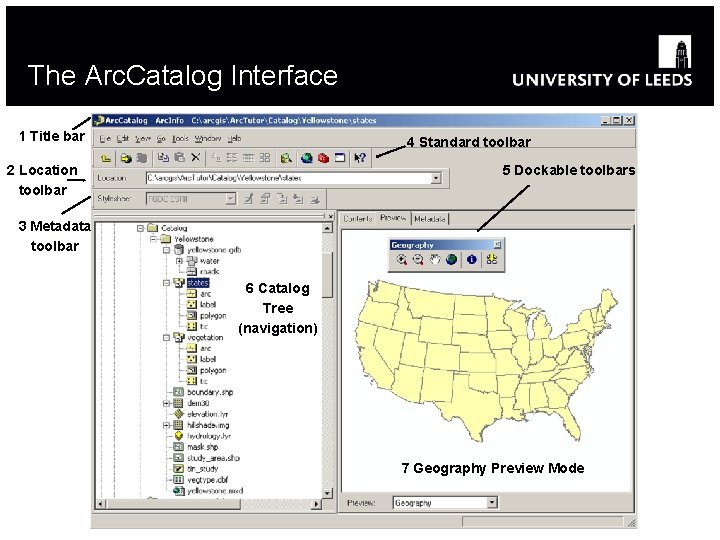
Task: Expand the dem30 raster node
Action: pyautogui.click(x=166, y=403)
